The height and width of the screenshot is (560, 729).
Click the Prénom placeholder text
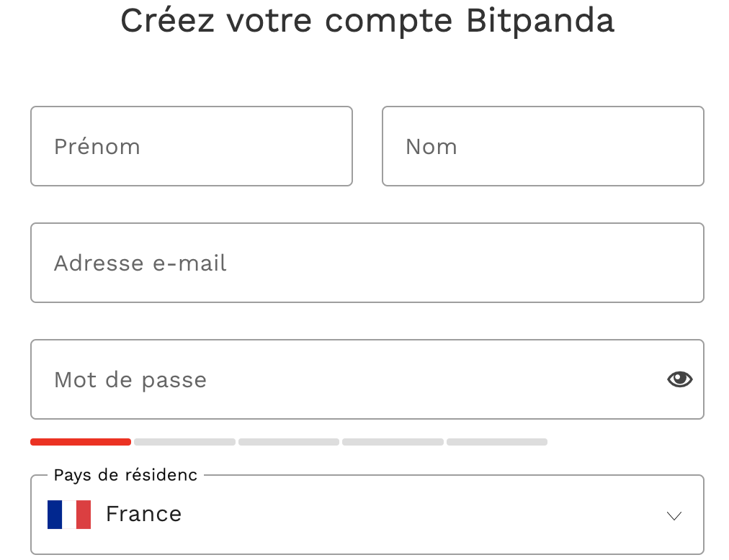97,146
